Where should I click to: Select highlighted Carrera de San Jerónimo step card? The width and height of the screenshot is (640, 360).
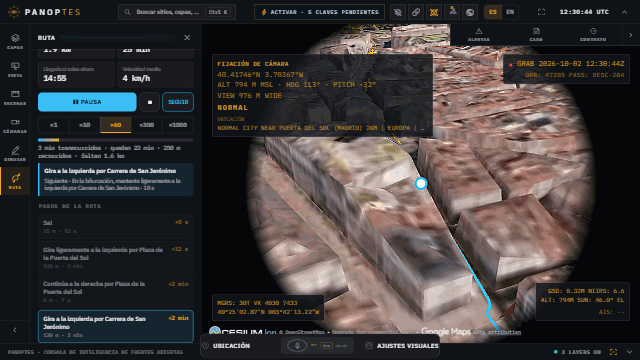(x=116, y=327)
